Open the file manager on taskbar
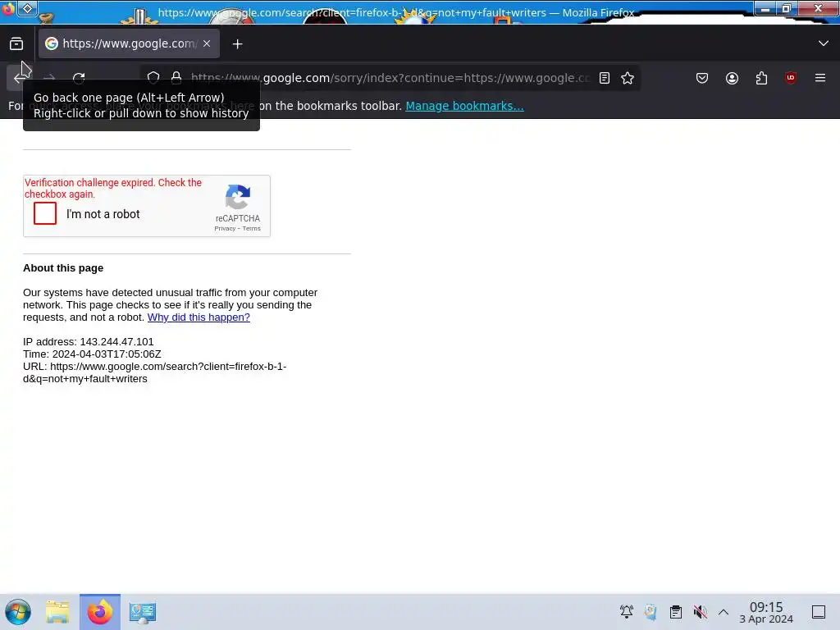 click(x=57, y=612)
